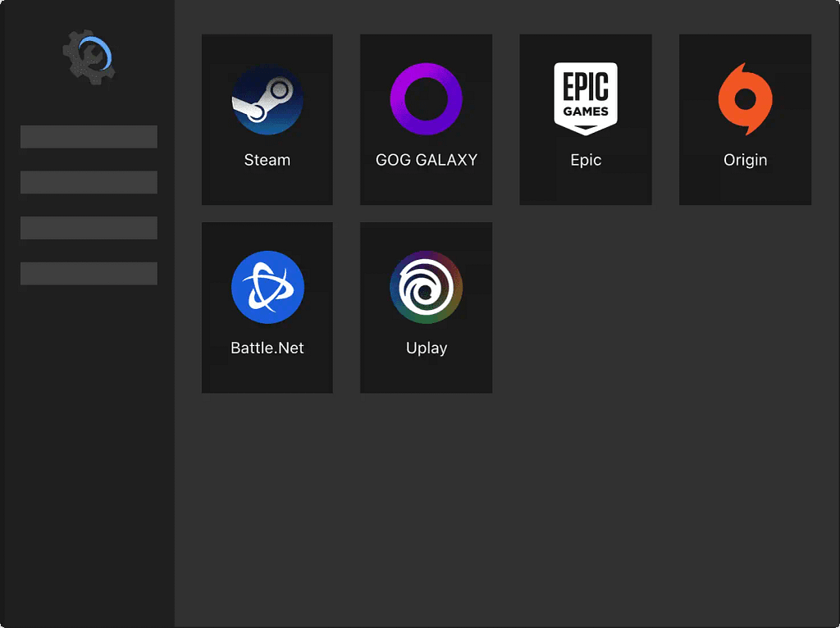
Task: Click the "Steam" text label
Action: click(x=267, y=160)
